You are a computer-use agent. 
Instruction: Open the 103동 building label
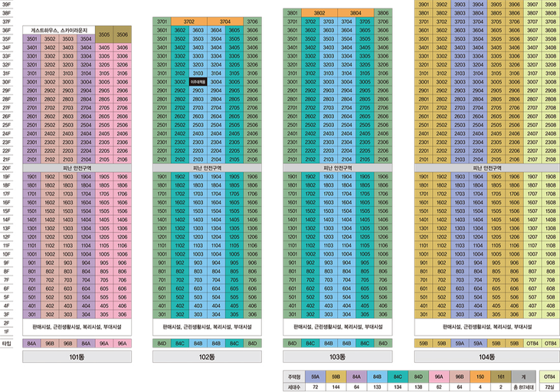pyautogui.click(x=338, y=356)
